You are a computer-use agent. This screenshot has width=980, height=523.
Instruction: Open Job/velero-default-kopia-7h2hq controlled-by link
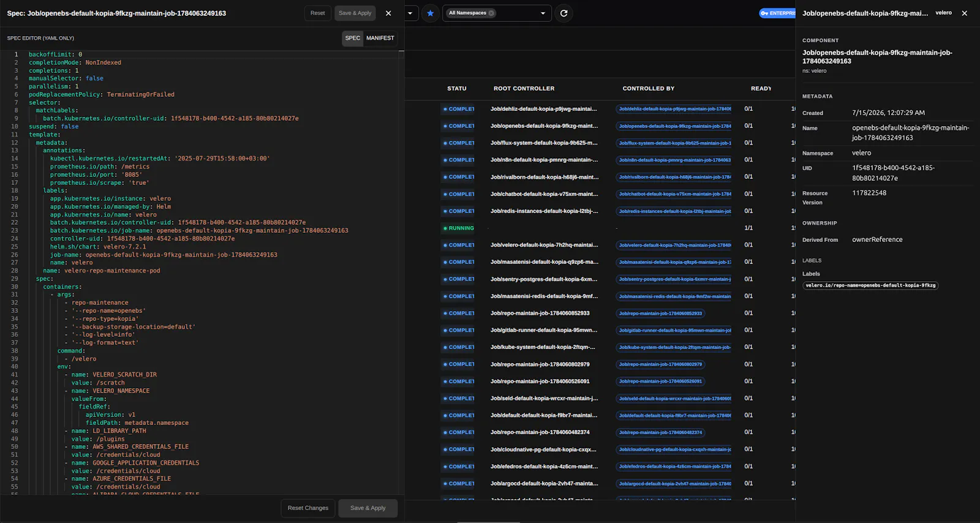pyautogui.click(x=674, y=245)
